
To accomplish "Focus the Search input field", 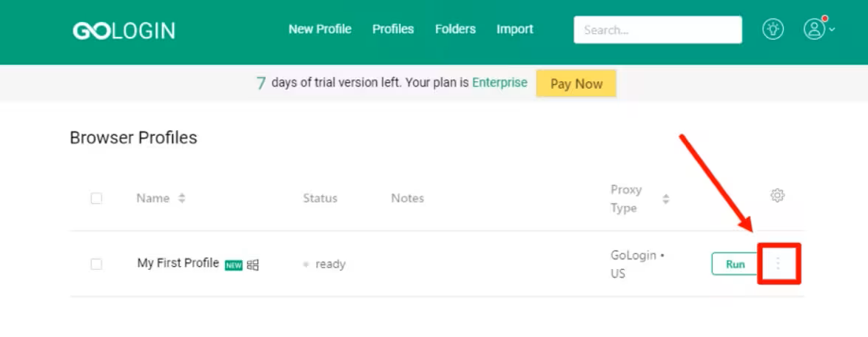I will pos(657,30).
